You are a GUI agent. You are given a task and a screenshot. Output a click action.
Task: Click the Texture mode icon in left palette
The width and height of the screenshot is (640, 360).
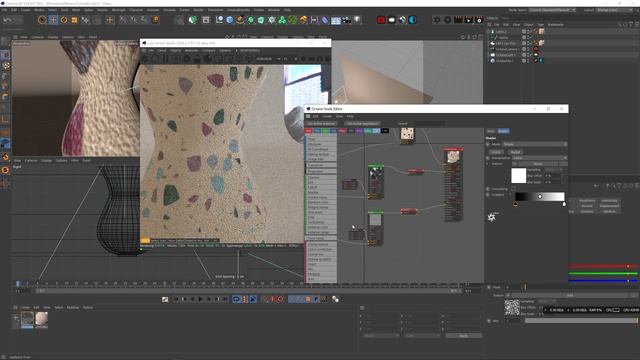click(5, 66)
